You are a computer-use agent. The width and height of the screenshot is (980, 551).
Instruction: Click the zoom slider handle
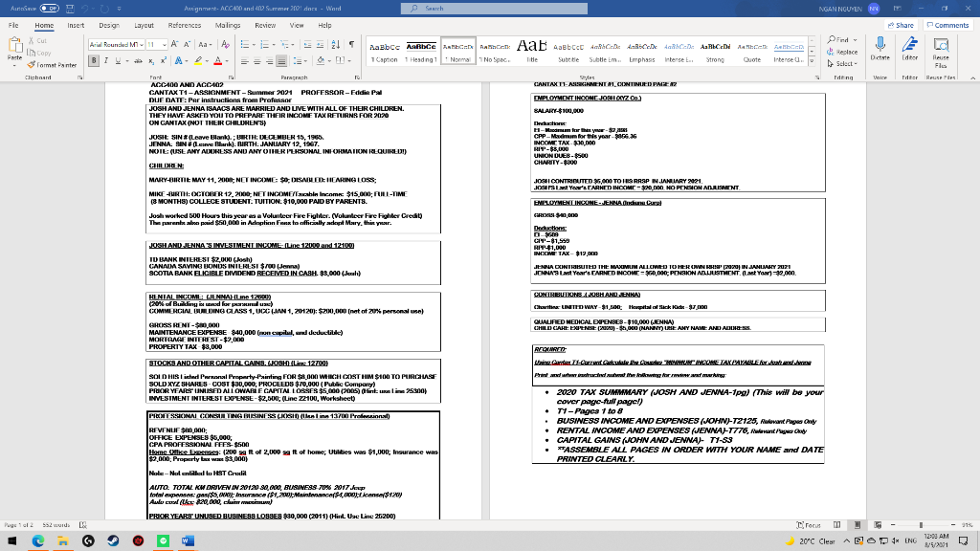point(921,525)
